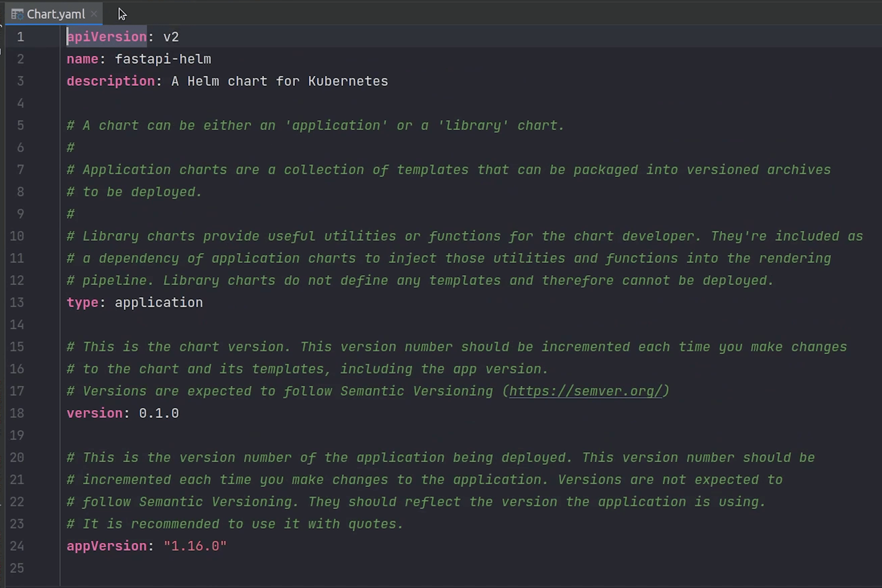Viewport: 882px width, 588px height.
Task: Click line number 24 in the gutter
Action: (17, 546)
